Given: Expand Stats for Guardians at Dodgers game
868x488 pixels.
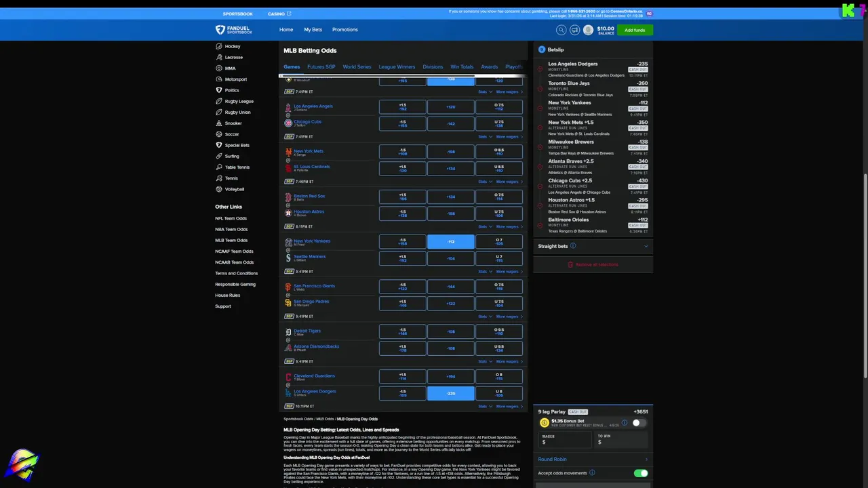Looking at the screenshot, I should pyautogui.click(x=485, y=407).
